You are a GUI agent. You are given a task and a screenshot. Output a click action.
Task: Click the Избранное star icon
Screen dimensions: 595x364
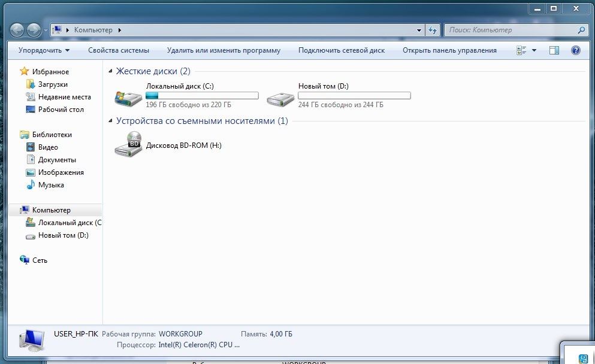(25, 71)
